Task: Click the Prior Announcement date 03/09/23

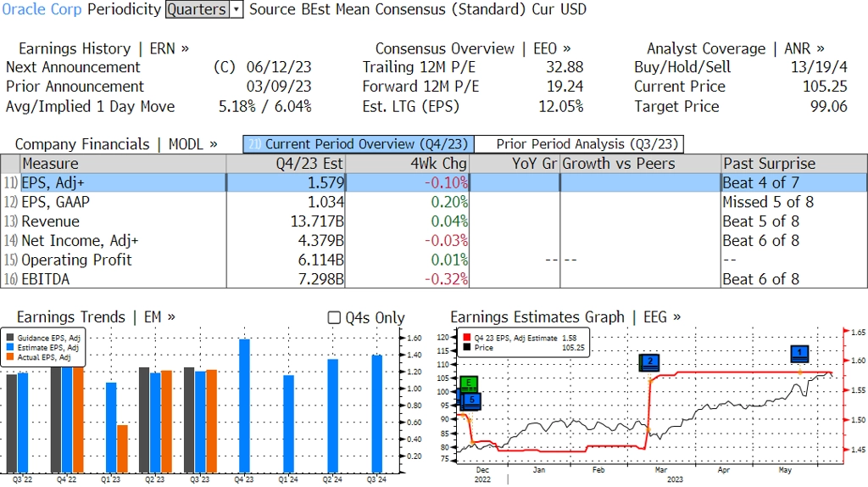Action: 279,87
